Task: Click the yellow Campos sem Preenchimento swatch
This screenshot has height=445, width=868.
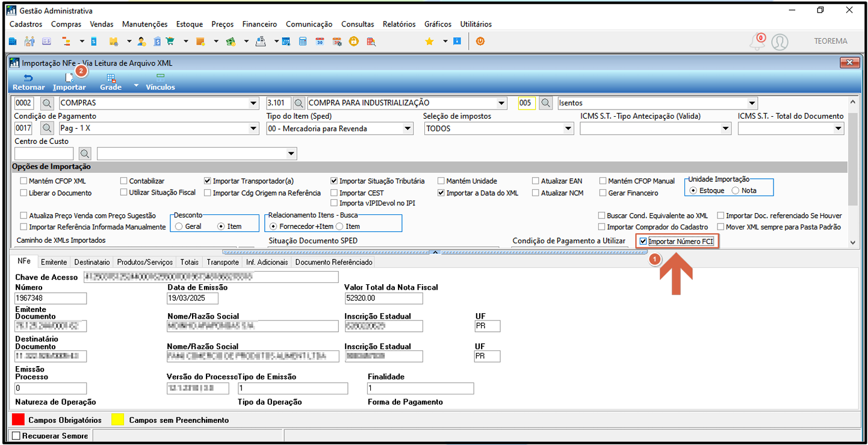Action: pyautogui.click(x=119, y=419)
